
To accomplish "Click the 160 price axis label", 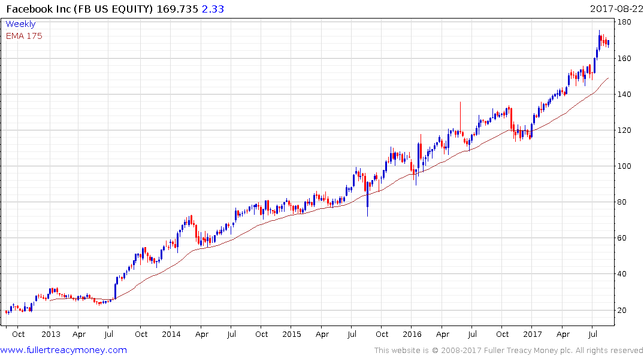I will 624,59.
